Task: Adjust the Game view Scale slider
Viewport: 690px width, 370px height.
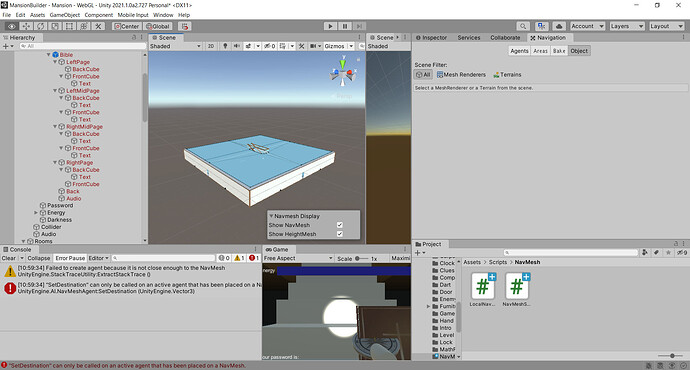Action: (361, 259)
